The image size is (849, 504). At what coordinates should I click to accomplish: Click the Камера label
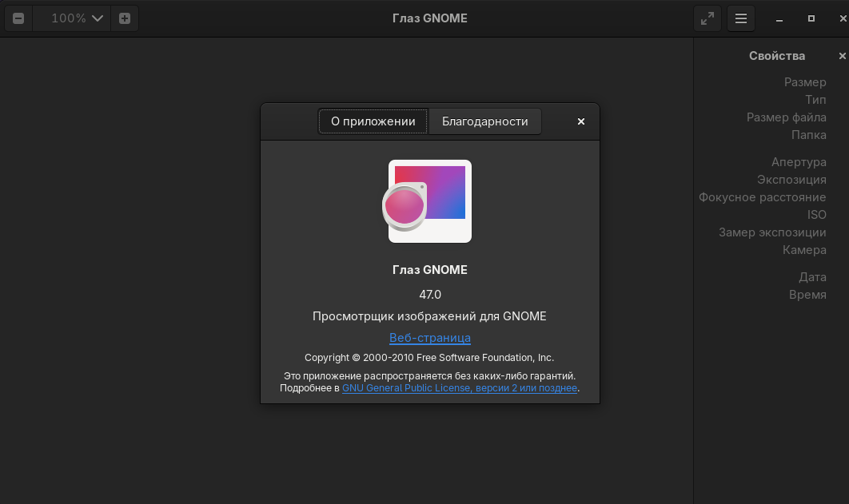[804, 250]
